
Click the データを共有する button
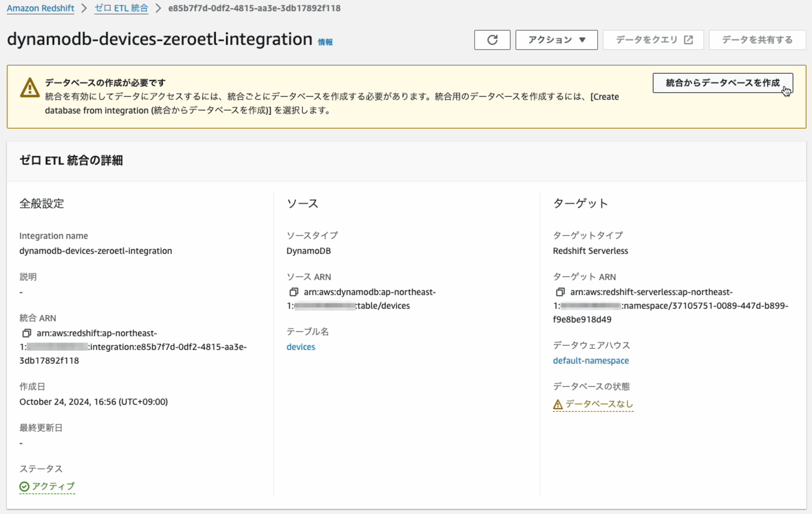pyautogui.click(x=757, y=40)
